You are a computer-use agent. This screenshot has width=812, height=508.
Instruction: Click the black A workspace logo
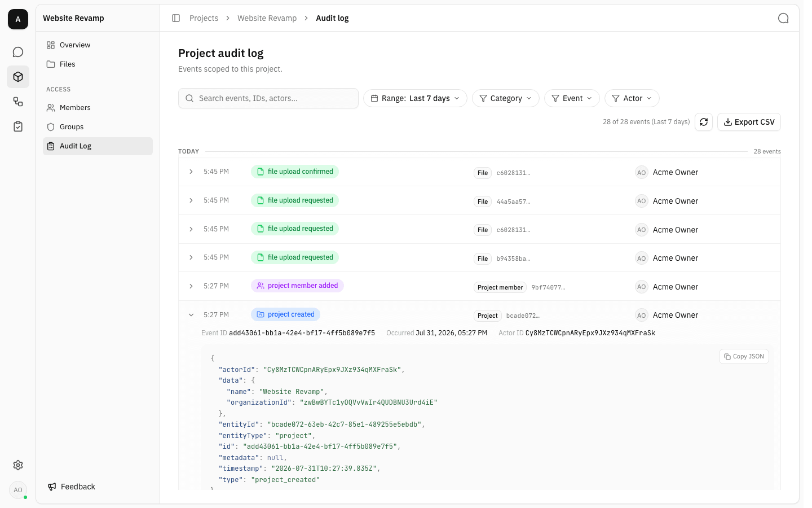(x=18, y=19)
